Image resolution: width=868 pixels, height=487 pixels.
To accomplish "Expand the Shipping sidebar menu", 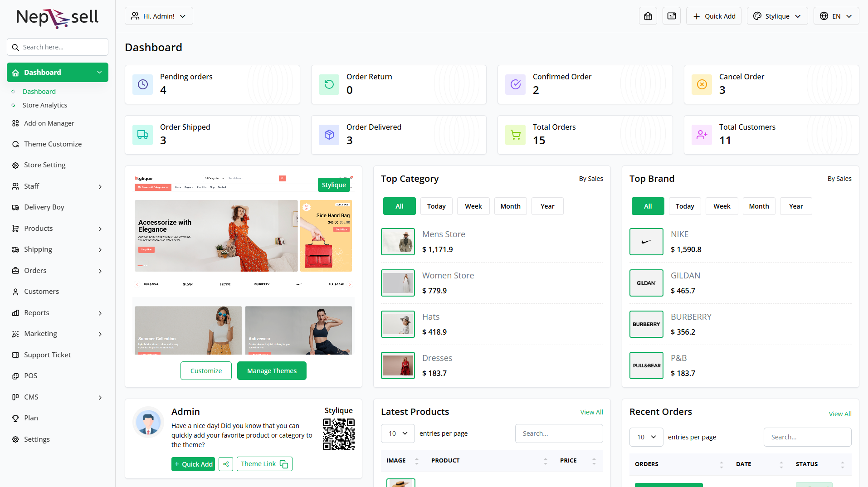I will point(58,249).
